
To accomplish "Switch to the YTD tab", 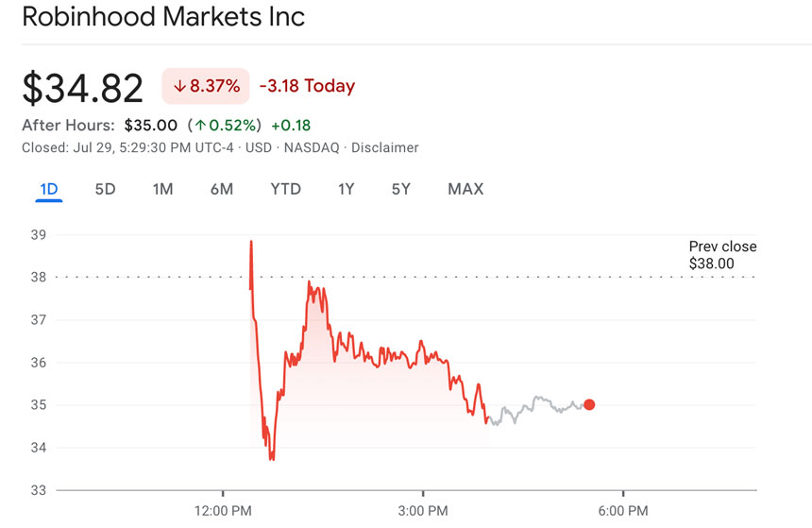I will [x=285, y=189].
